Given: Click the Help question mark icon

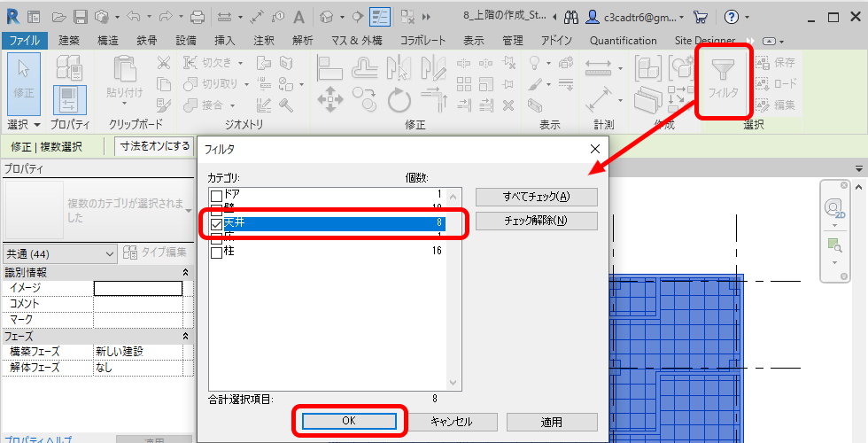Looking at the screenshot, I should pyautogui.click(x=732, y=17).
